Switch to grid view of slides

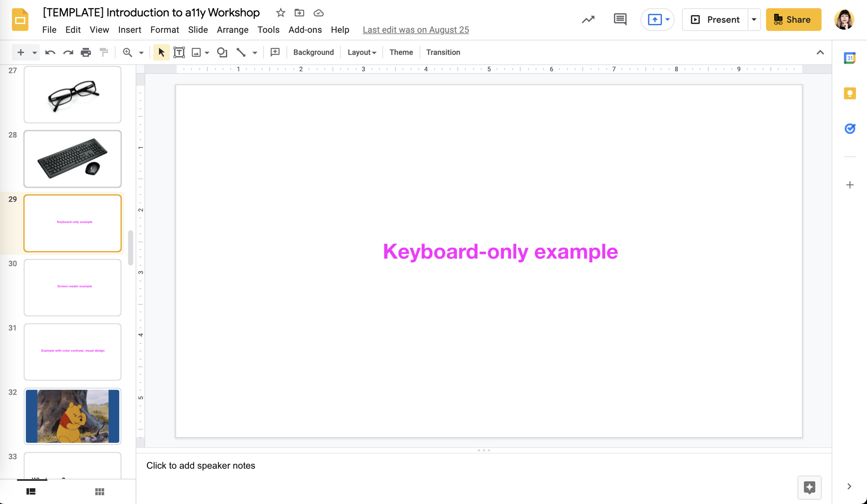click(100, 492)
